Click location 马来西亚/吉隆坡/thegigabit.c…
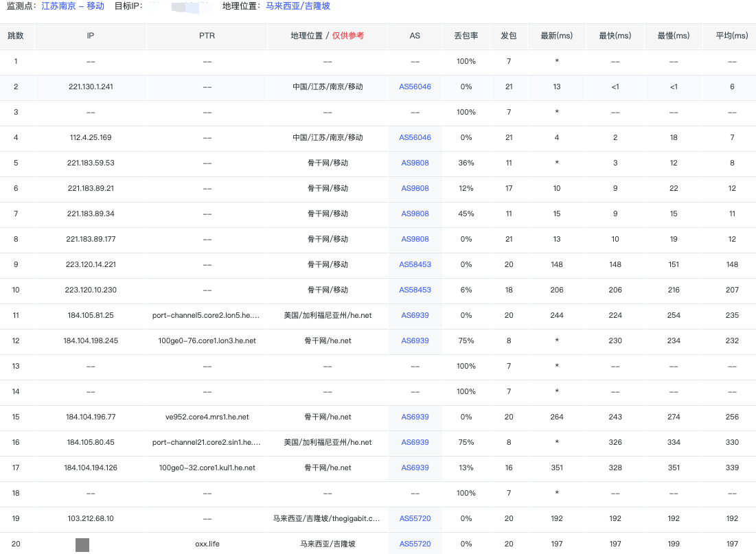Viewport: 756px width, 554px height. pyautogui.click(x=326, y=518)
